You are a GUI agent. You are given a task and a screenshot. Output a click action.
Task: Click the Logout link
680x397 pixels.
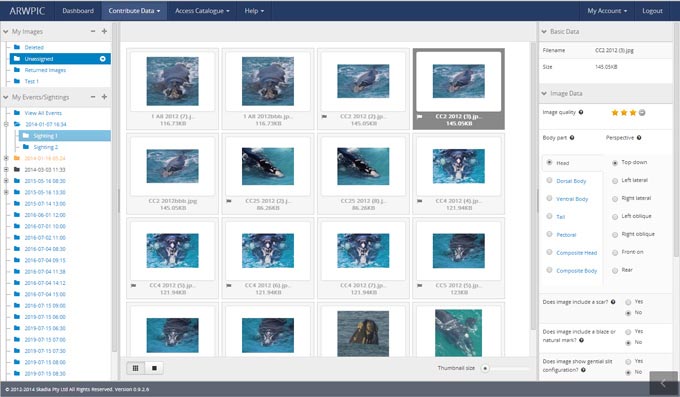coord(652,11)
